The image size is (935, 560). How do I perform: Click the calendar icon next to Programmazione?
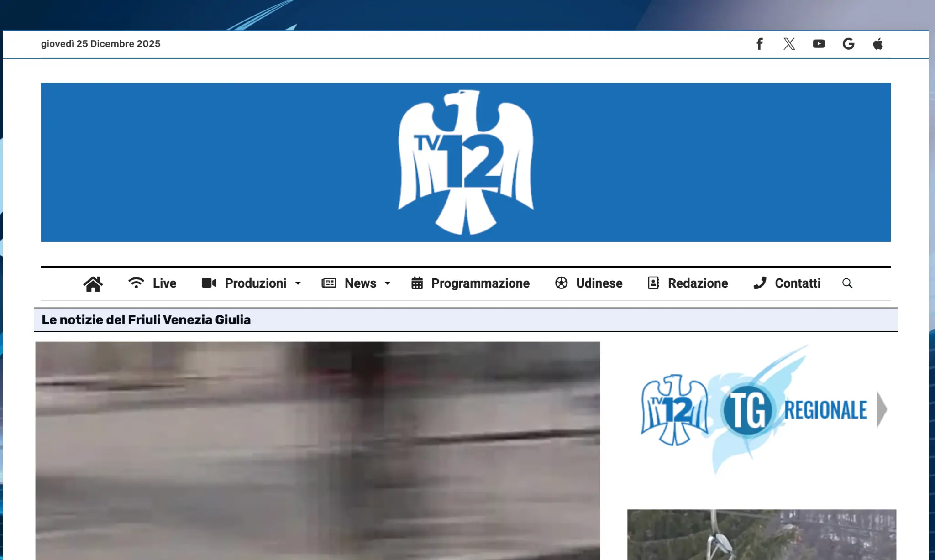[417, 283]
